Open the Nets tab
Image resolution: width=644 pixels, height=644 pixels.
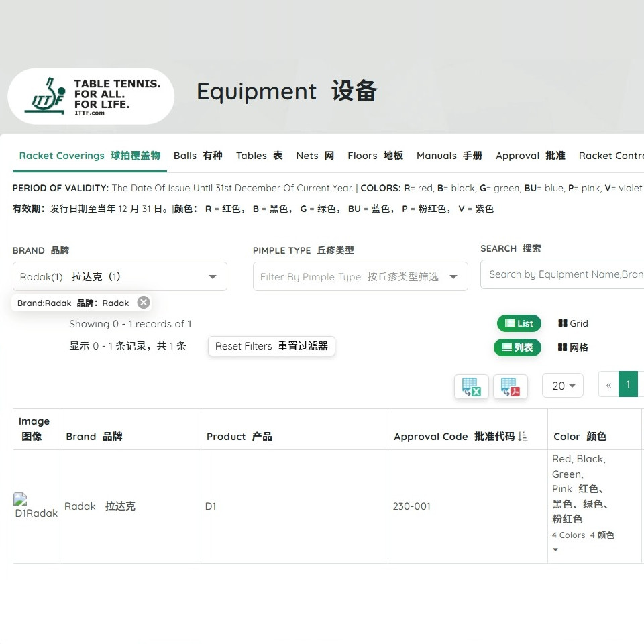pos(315,156)
